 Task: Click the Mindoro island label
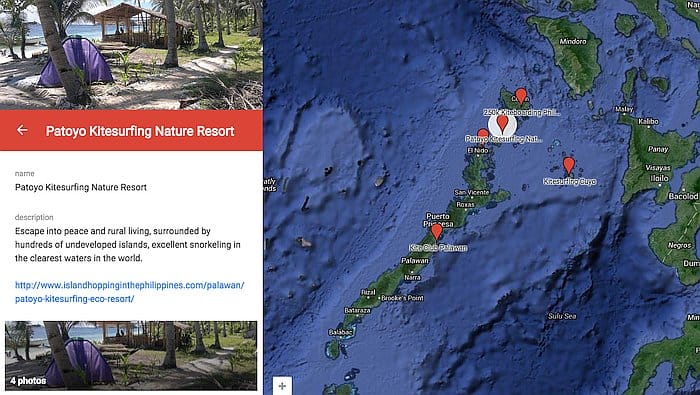(573, 42)
